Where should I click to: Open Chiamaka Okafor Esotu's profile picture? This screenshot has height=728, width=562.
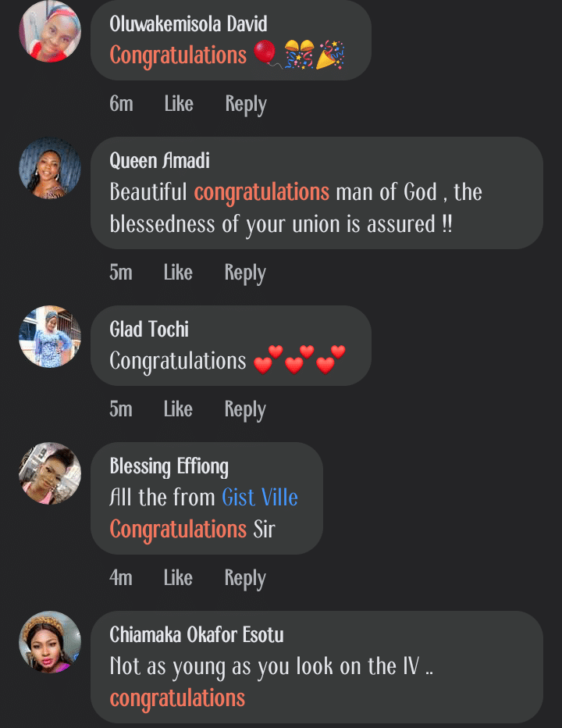click(x=50, y=642)
